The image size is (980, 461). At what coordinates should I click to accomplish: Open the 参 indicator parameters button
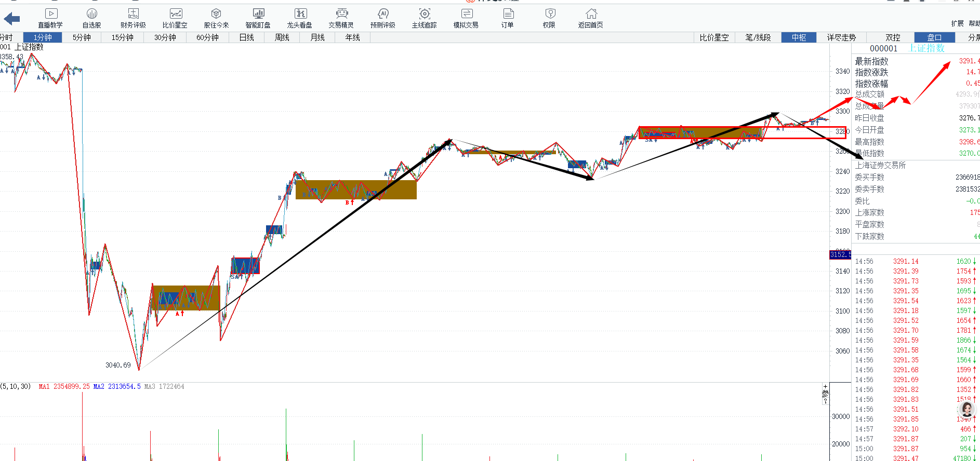pyautogui.click(x=825, y=394)
